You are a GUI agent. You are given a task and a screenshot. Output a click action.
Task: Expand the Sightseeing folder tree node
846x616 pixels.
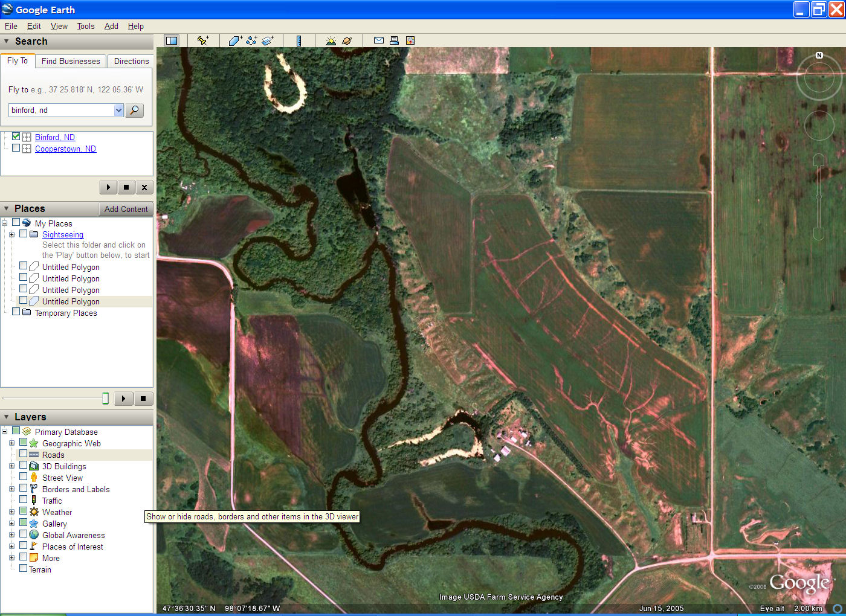(x=11, y=234)
